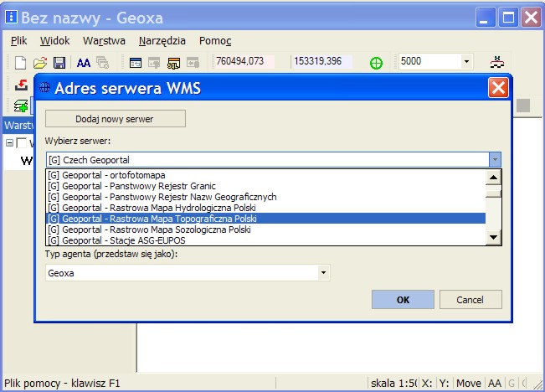Open the Plik menu

[x=18, y=41]
